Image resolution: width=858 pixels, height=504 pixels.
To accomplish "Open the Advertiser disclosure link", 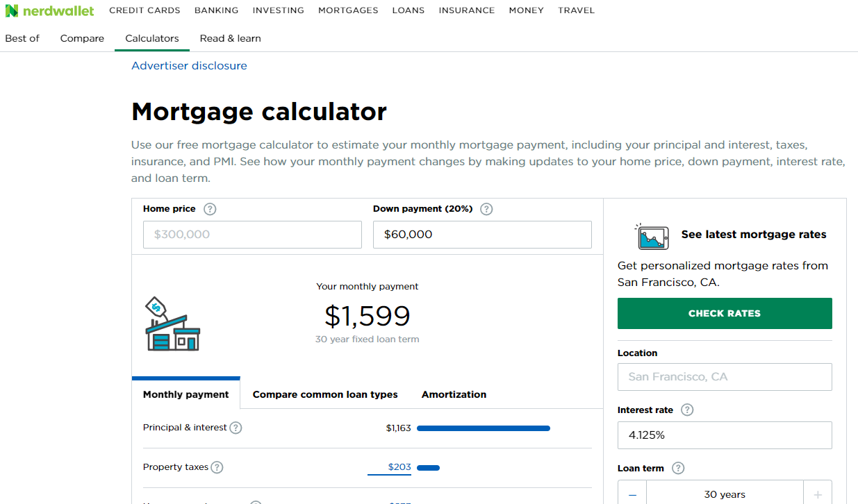I will click(189, 66).
